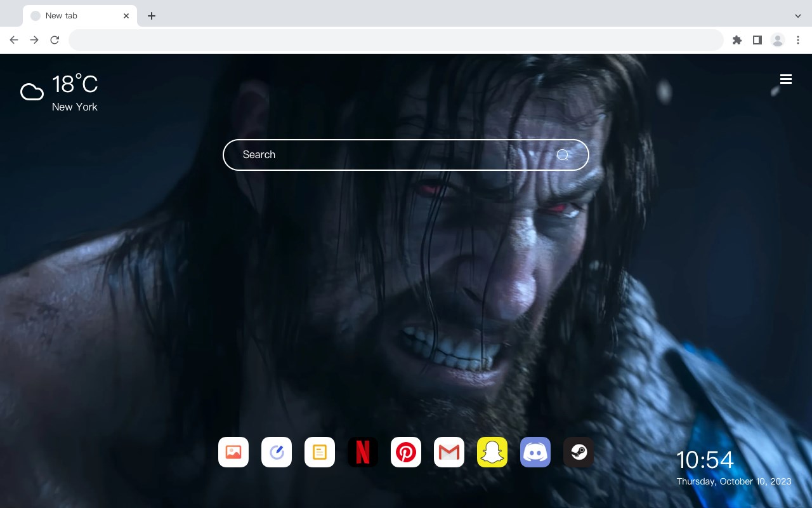The image size is (812, 508).
Task: Open the Discord shortcut
Action: [x=535, y=452]
